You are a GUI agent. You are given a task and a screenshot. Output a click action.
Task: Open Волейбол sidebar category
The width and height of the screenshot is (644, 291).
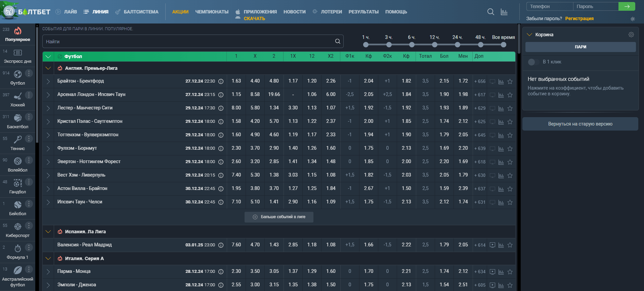17,165
